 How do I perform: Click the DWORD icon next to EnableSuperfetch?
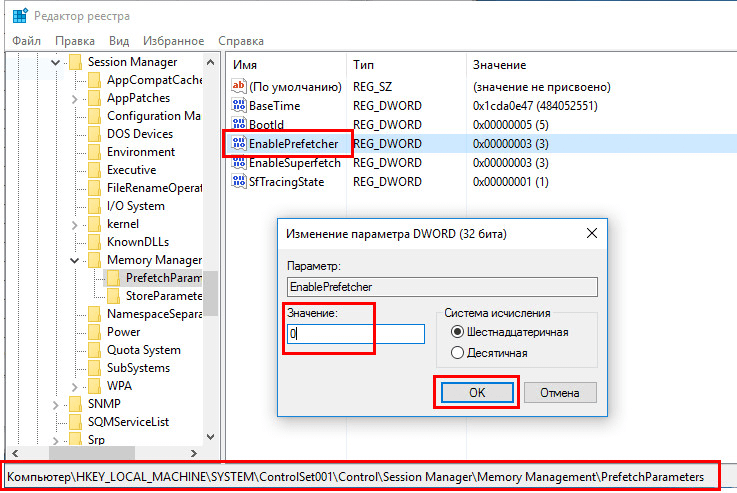click(x=239, y=163)
